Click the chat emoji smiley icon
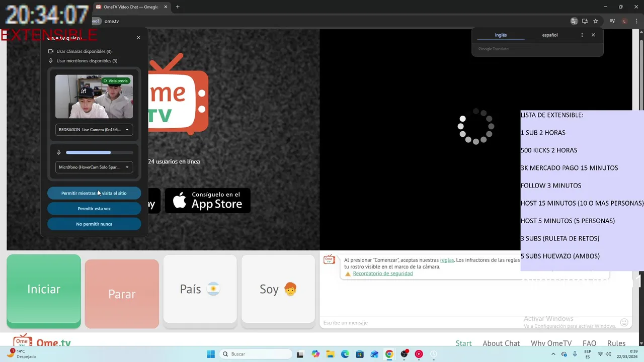The width and height of the screenshot is (644, 362). click(624, 322)
